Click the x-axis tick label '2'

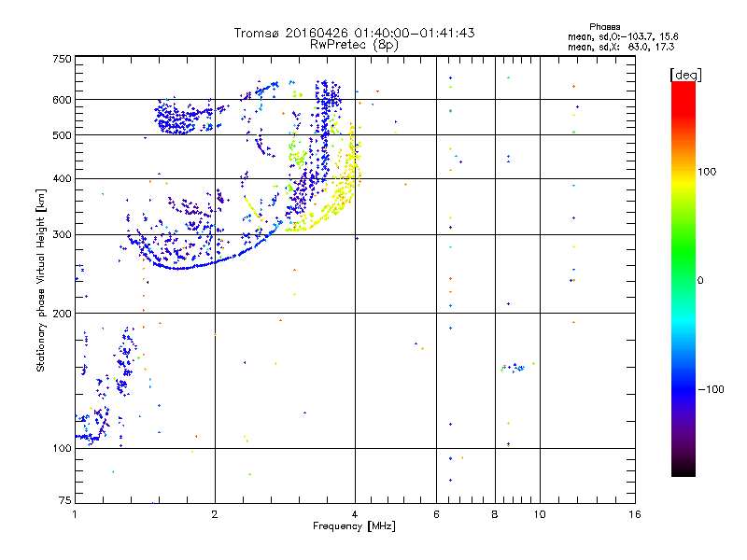pos(215,514)
